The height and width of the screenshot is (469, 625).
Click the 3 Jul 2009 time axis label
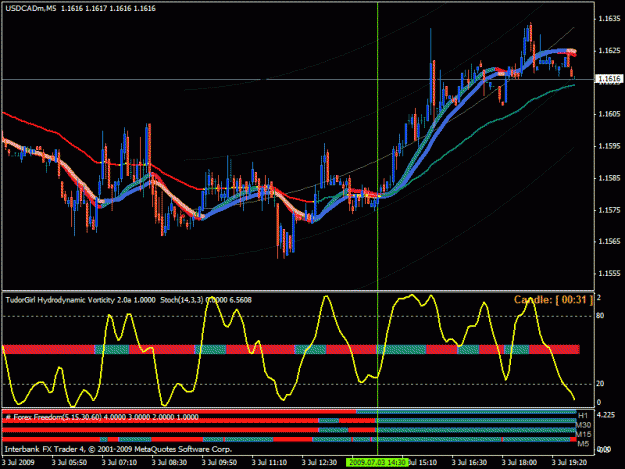click(x=18, y=463)
